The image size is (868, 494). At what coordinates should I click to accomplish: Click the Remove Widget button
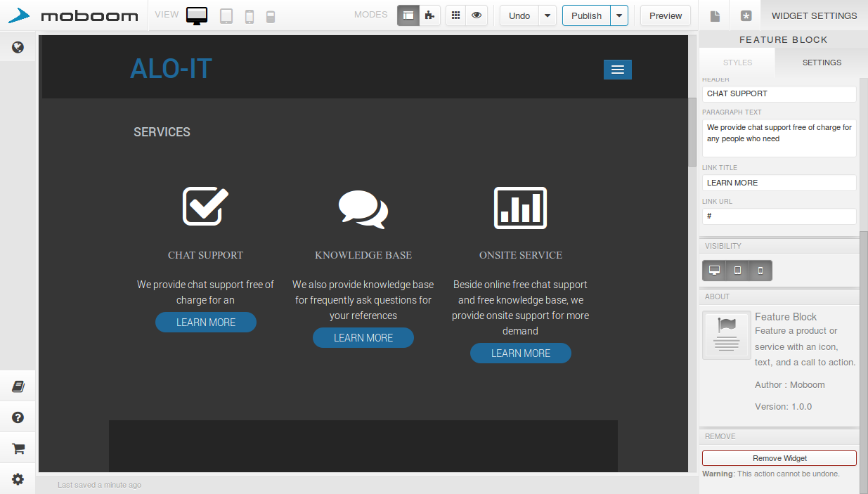coord(779,458)
